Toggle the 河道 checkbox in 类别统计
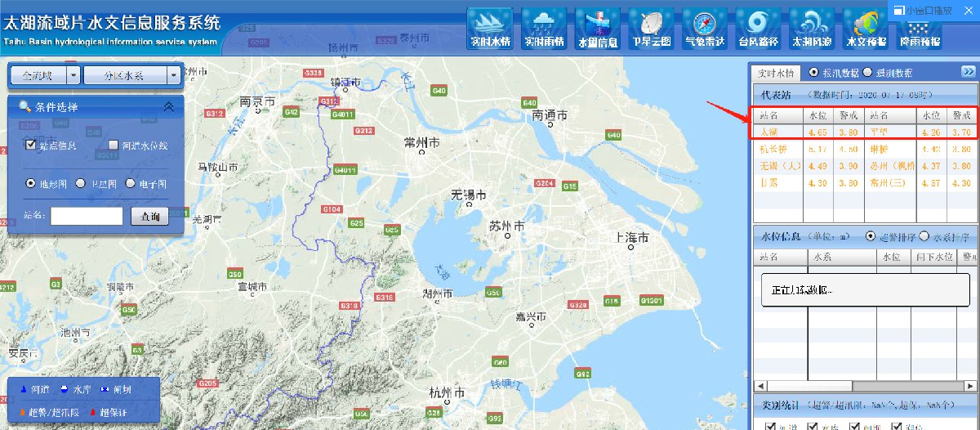 tap(770, 427)
